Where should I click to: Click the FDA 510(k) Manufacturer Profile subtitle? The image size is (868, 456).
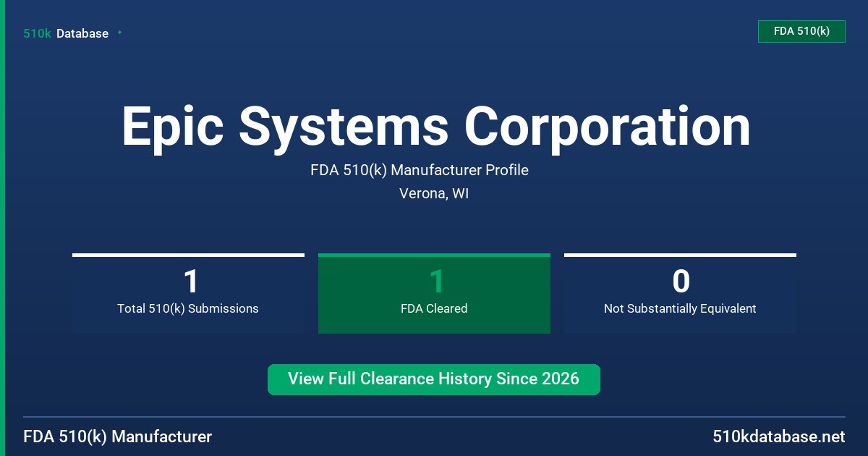point(420,170)
